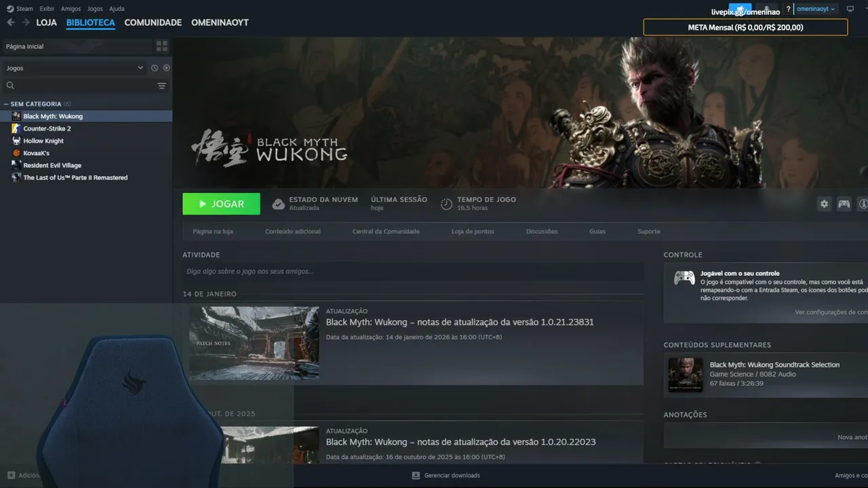The width and height of the screenshot is (868, 488).
Task: Click the plus icon to add a game
Action: pos(11,476)
